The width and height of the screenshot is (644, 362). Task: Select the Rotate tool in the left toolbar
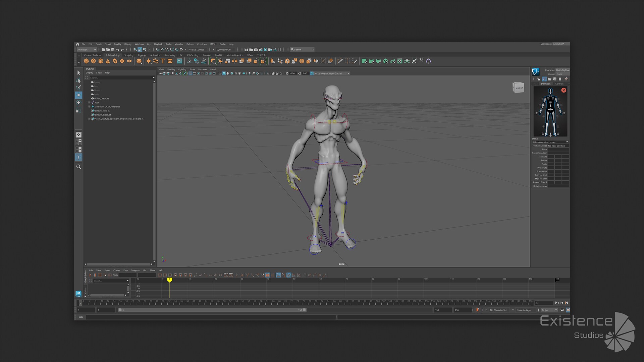pyautogui.click(x=78, y=103)
